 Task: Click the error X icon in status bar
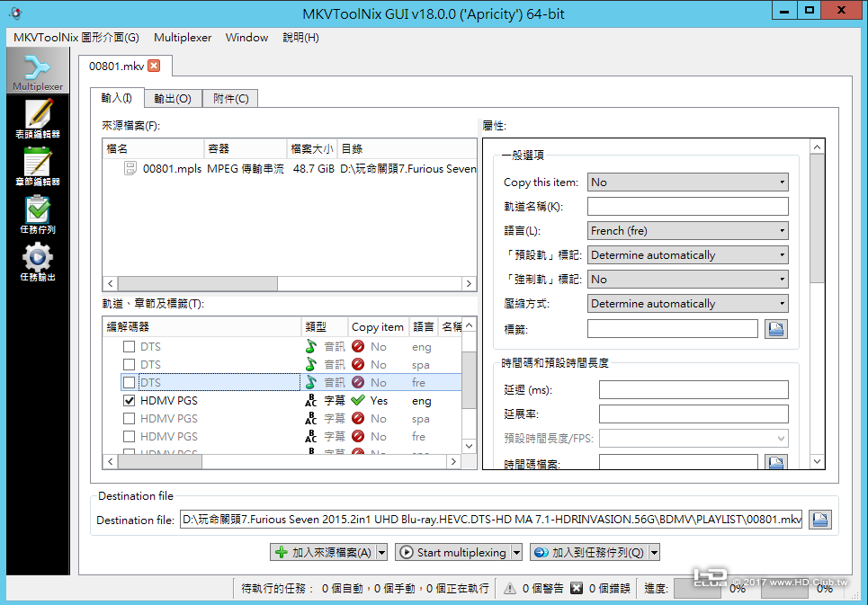click(577, 588)
